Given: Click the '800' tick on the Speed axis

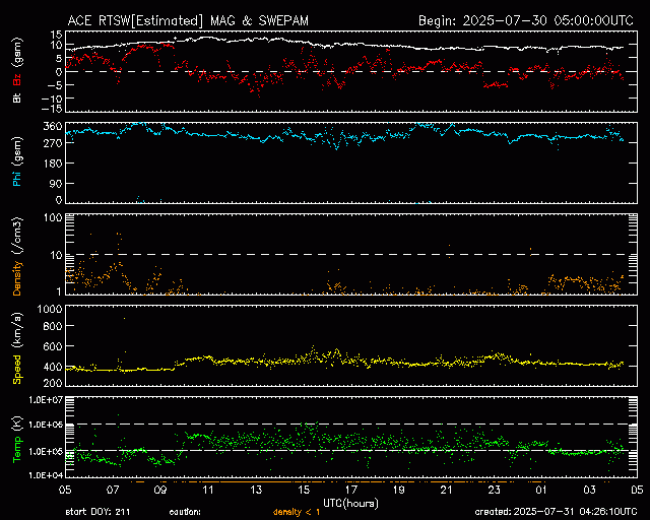Looking at the screenshot, I should click(53, 326).
